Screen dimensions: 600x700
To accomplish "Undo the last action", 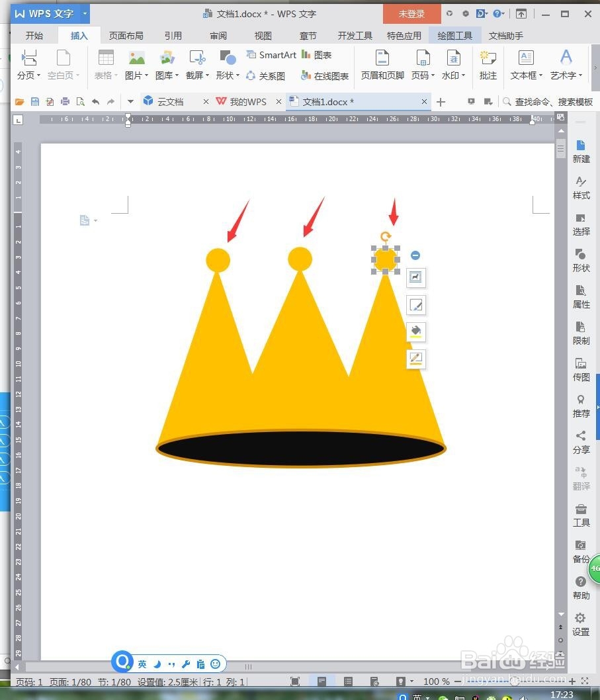I will [x=95, y=102].
